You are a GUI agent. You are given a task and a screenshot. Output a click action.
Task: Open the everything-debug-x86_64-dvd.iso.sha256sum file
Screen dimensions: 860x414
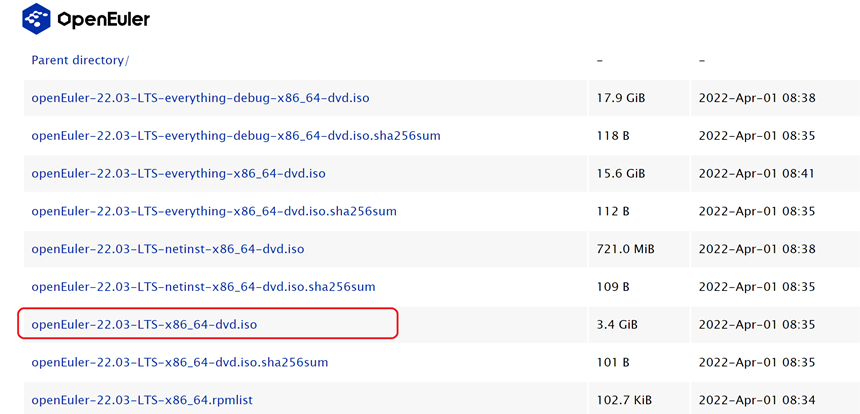pyautogui.click(x=236, y=135)
